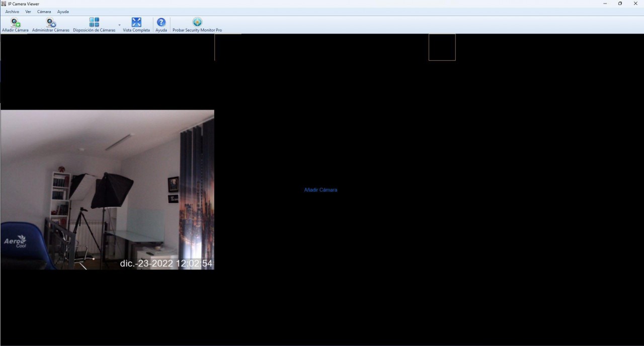Open the Archivo menu
This screenshot has width=644, height=346.
12,12
